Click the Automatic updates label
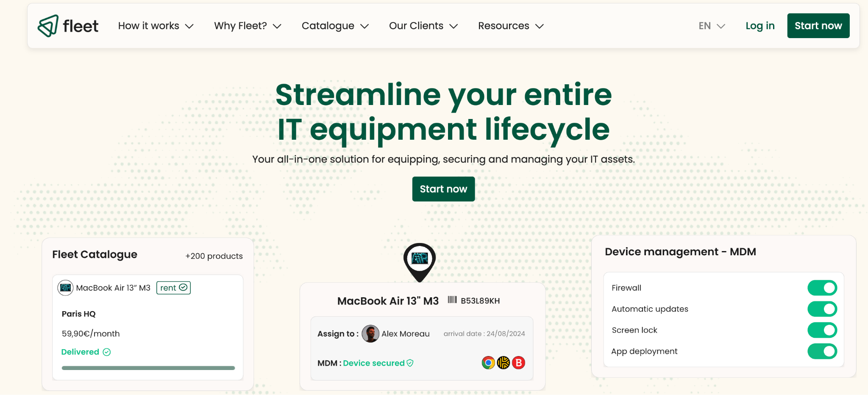Screen dimensions: 868x395 (650, 309)
